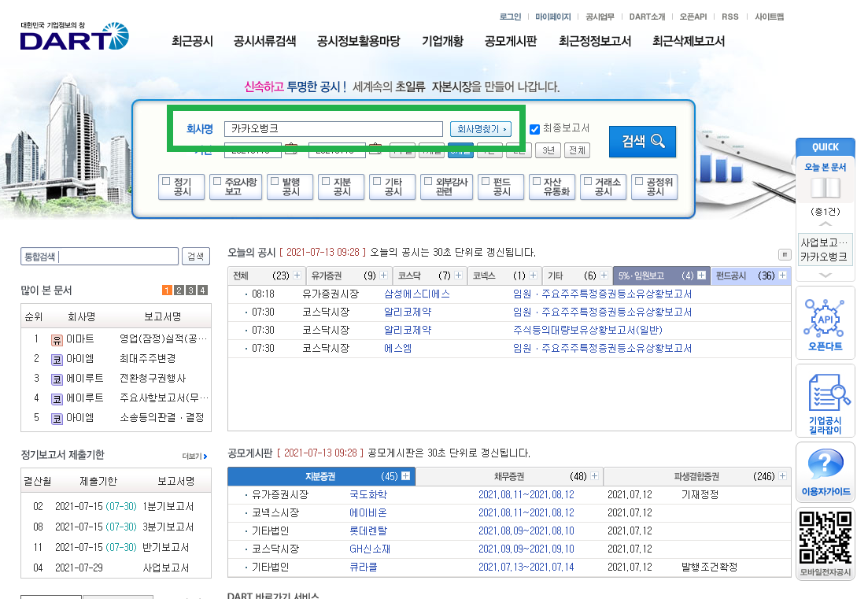Open the 오픈API link in the top bar

693,17
